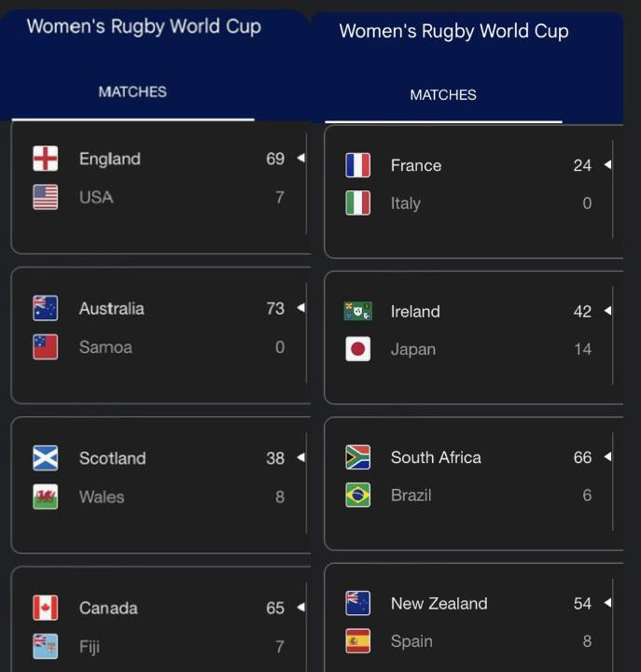Viewport: 641px width, 672px height.
Task: Click winner arrow beside France's 24 score
Action: (x=607, y=164)
